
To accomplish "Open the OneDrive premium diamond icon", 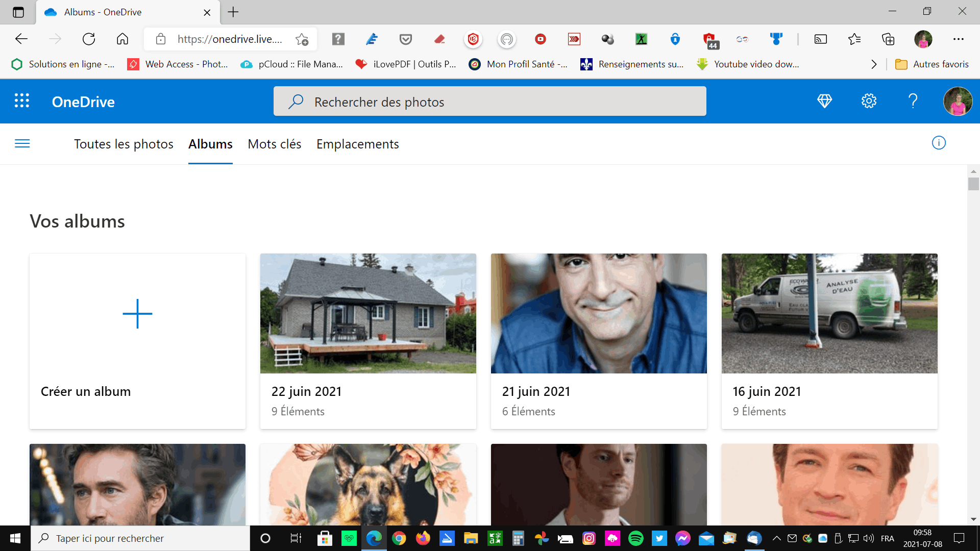I will click(x=824, y=101).
